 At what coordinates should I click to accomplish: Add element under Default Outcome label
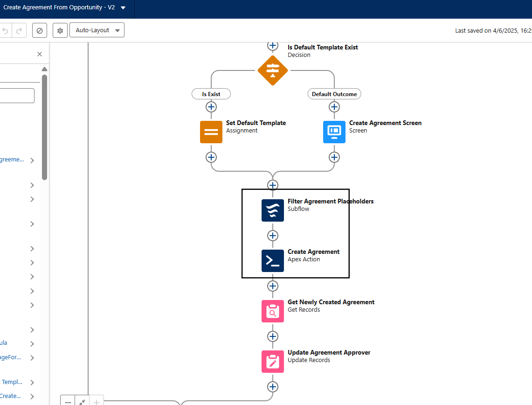(x=334, y=107)
